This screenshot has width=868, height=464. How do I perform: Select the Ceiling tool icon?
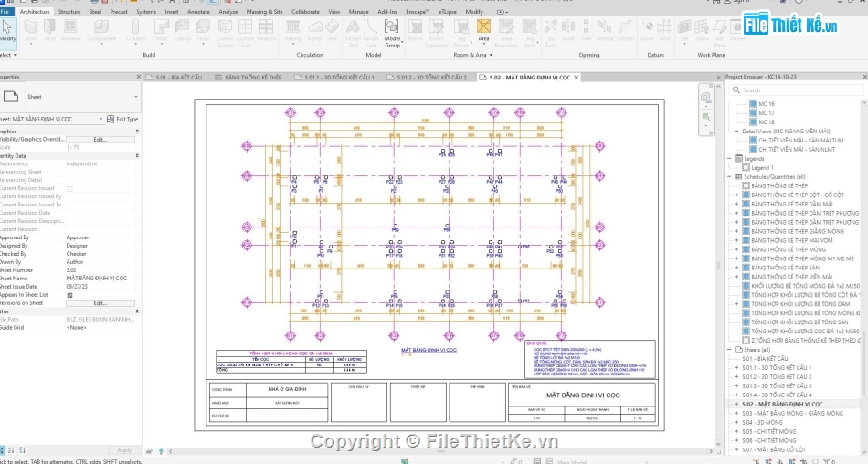182,30
